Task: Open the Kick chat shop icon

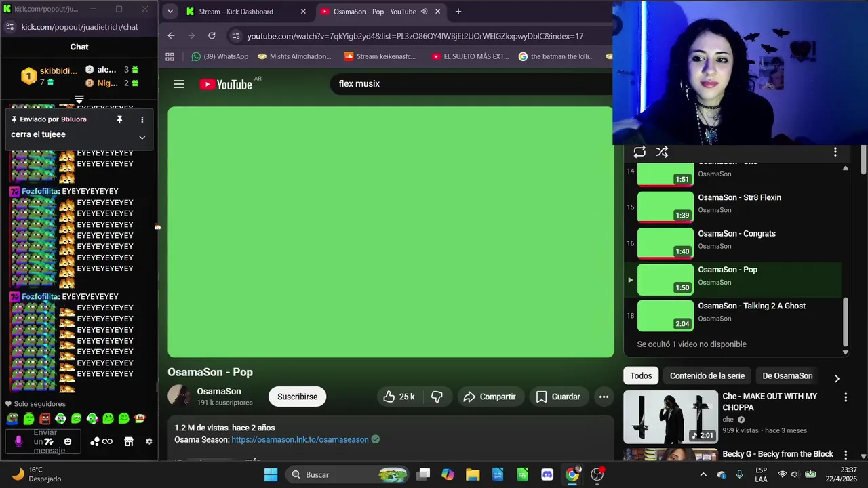Action: tap(129, 442)
